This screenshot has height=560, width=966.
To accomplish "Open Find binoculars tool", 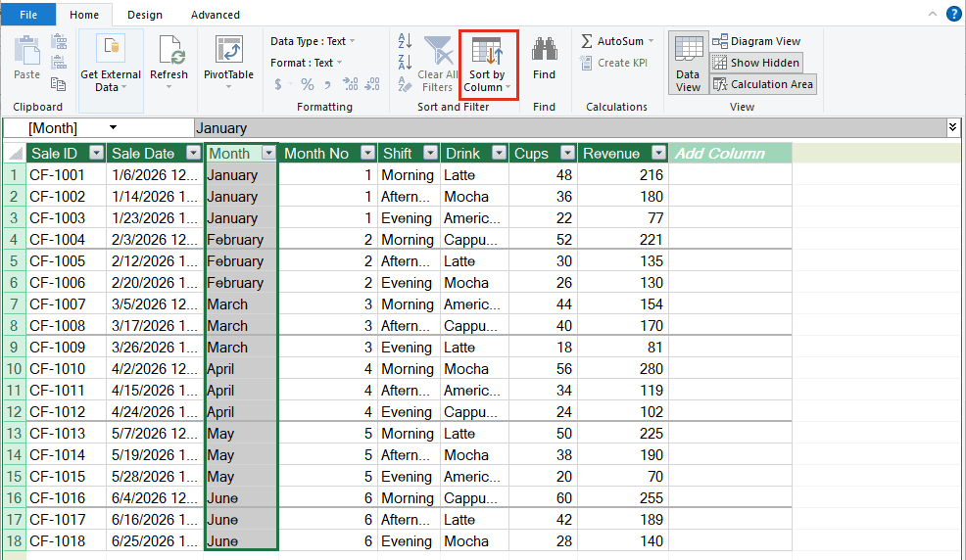I will click(545, 59).
